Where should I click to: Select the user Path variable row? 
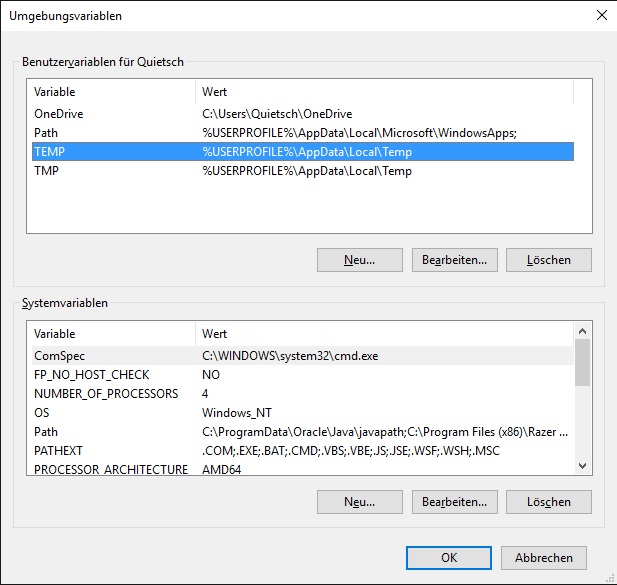[303, 133]
